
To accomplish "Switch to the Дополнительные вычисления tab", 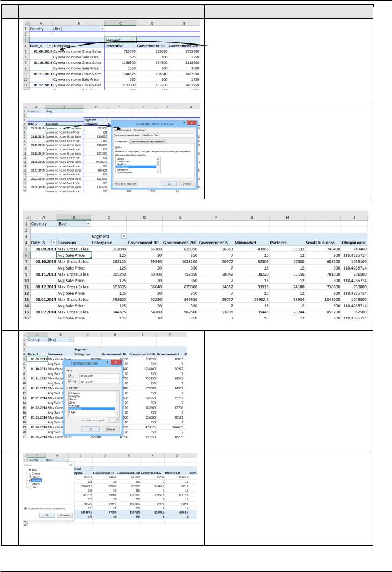I will (148, 141).
